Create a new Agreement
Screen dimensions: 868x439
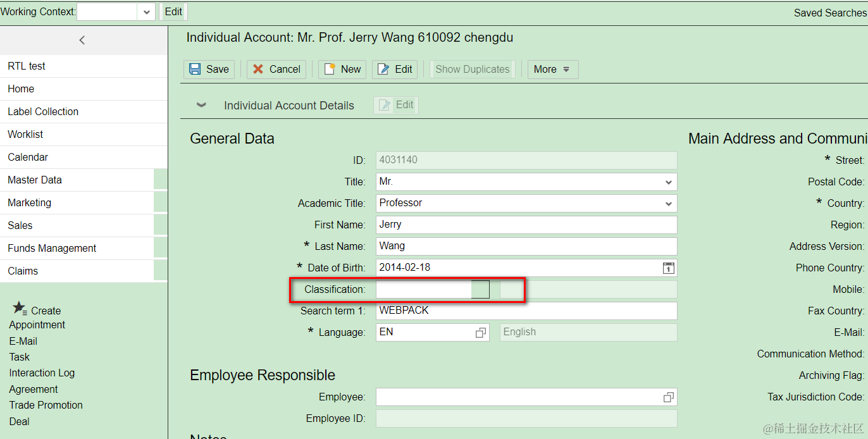(34, 390)
